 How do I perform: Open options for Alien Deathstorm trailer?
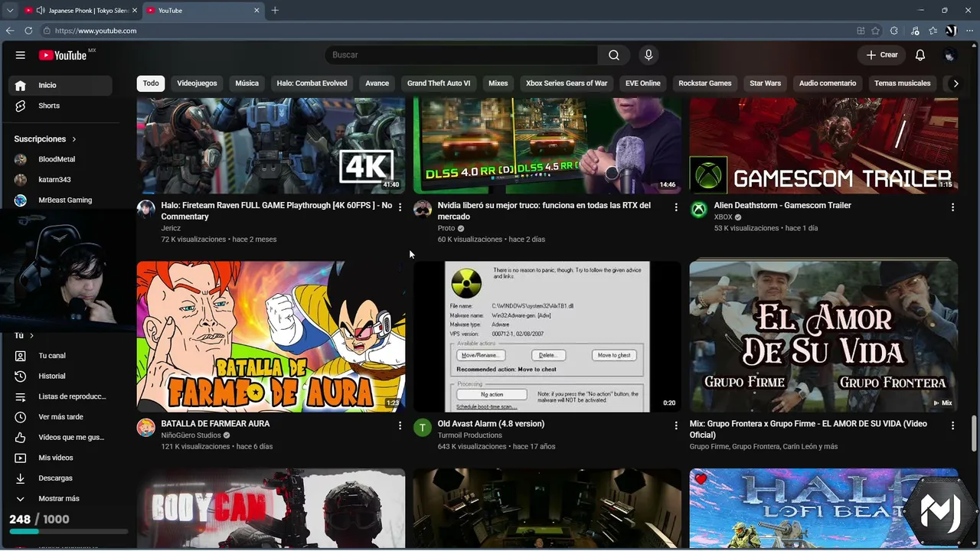pyautogui.click(x=952, y=207)
